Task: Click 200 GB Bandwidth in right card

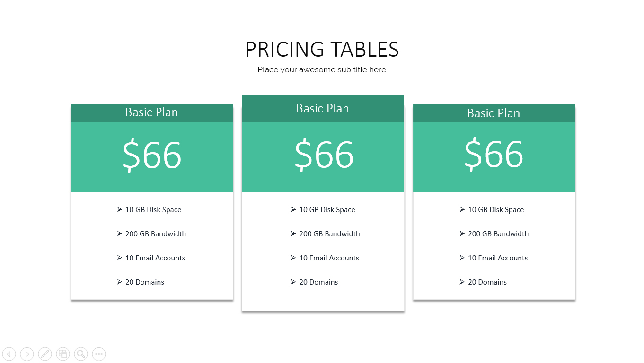Action: tap(498, 234)
